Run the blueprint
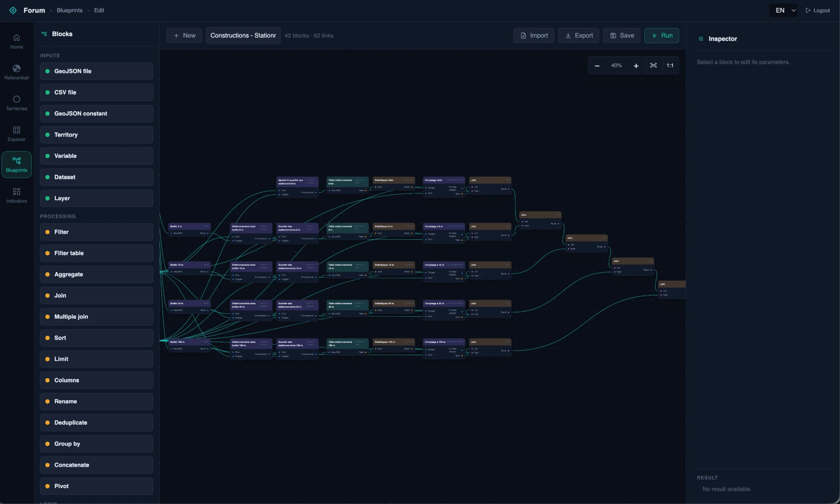This screenshot has width=840, height=504. (661, 36)
